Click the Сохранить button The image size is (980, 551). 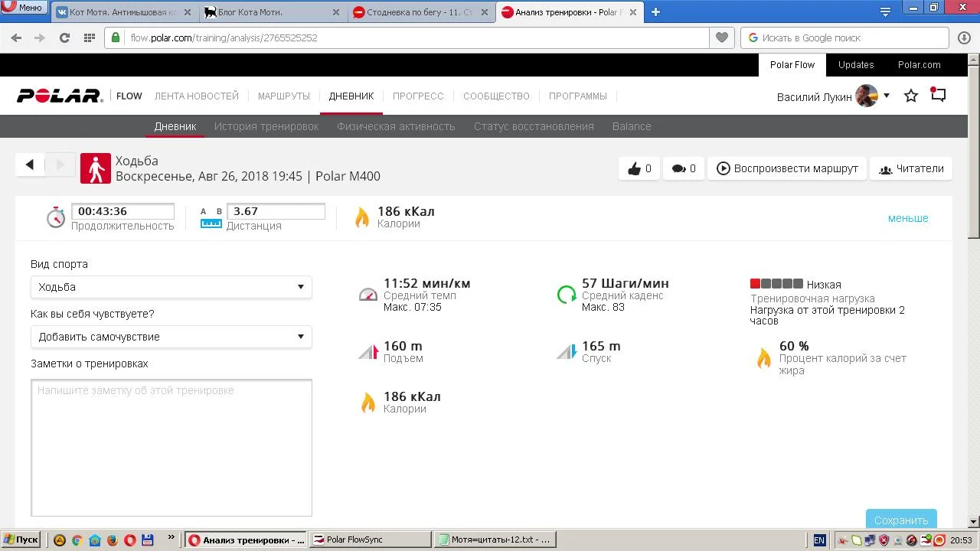(901, 520)
